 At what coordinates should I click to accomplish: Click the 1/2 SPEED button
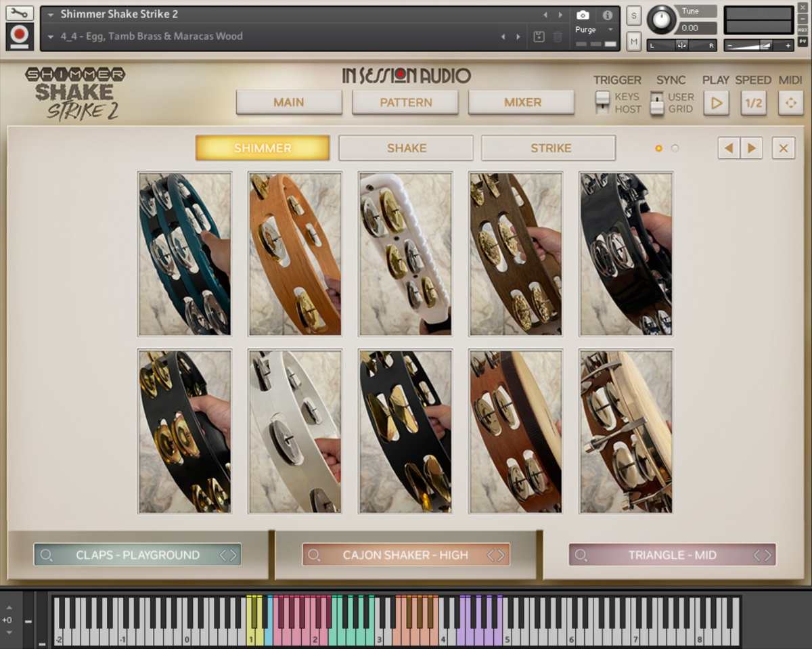click(x=753, y=103)
